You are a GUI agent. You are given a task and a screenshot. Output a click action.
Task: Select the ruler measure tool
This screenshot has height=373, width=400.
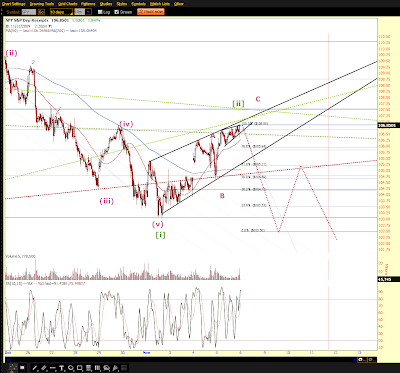[x=44, y=368]
